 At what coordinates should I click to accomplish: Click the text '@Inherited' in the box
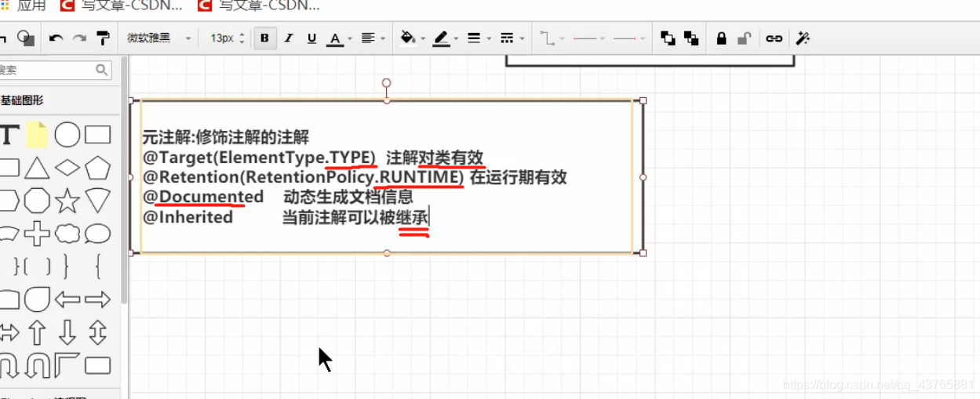click(x=188, y=216)
